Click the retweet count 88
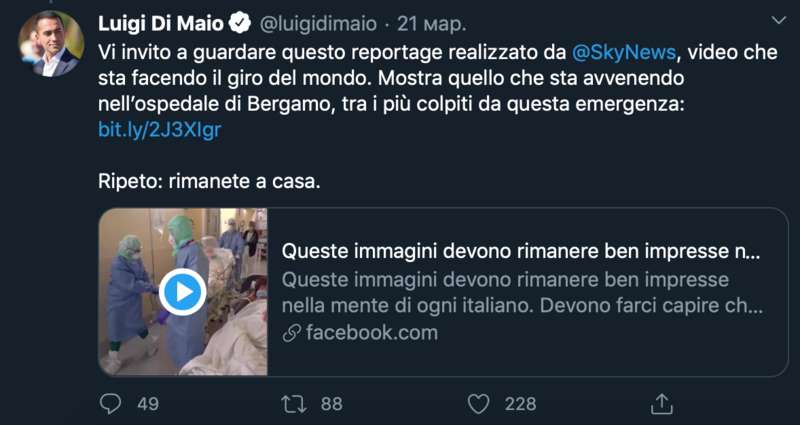 pos(331,403)
